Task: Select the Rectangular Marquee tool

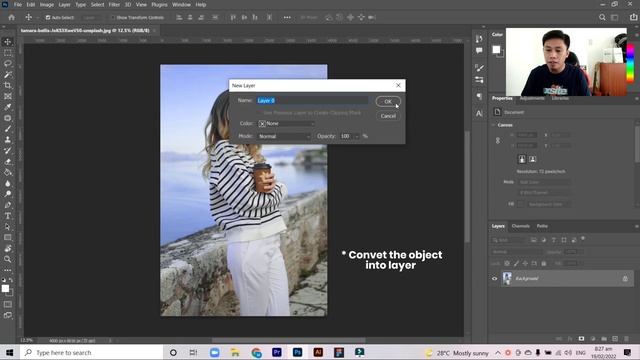Action: [8, 53]
